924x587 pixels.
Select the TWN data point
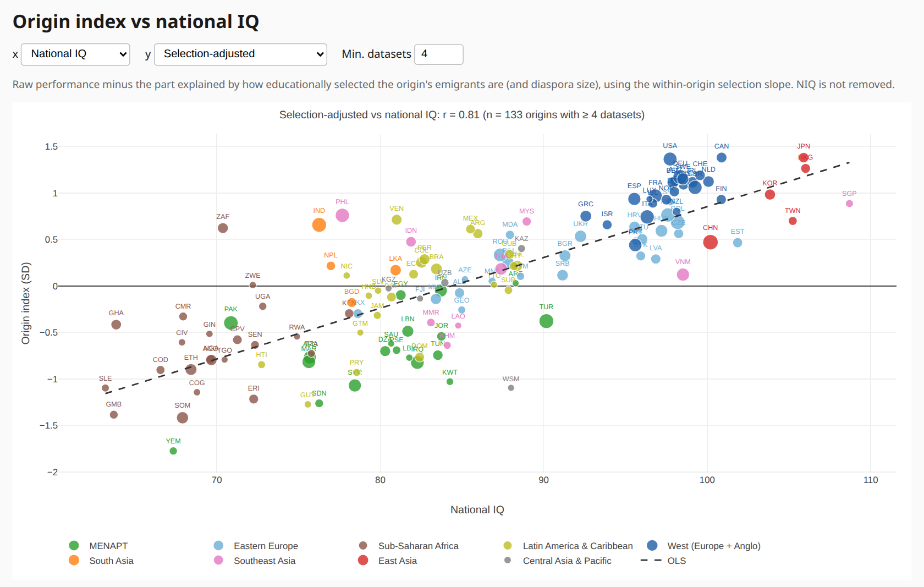793,221
